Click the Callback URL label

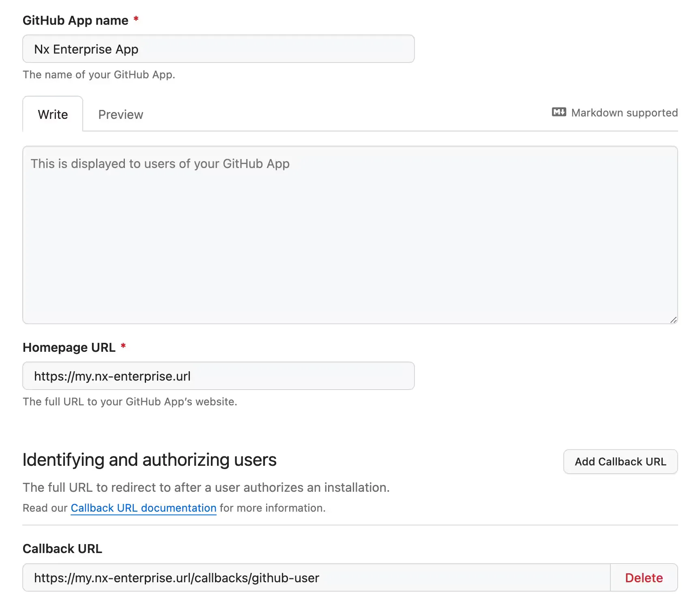(62, 549)
